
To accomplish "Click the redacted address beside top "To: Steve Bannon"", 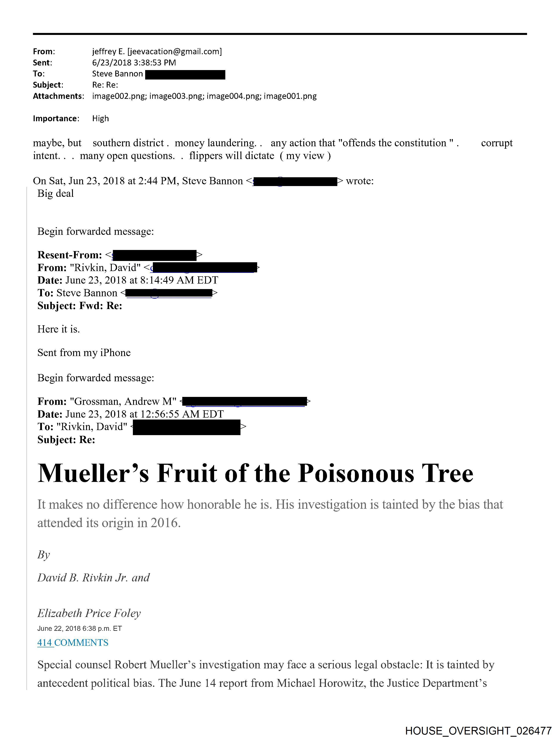I will pos(185,75).
